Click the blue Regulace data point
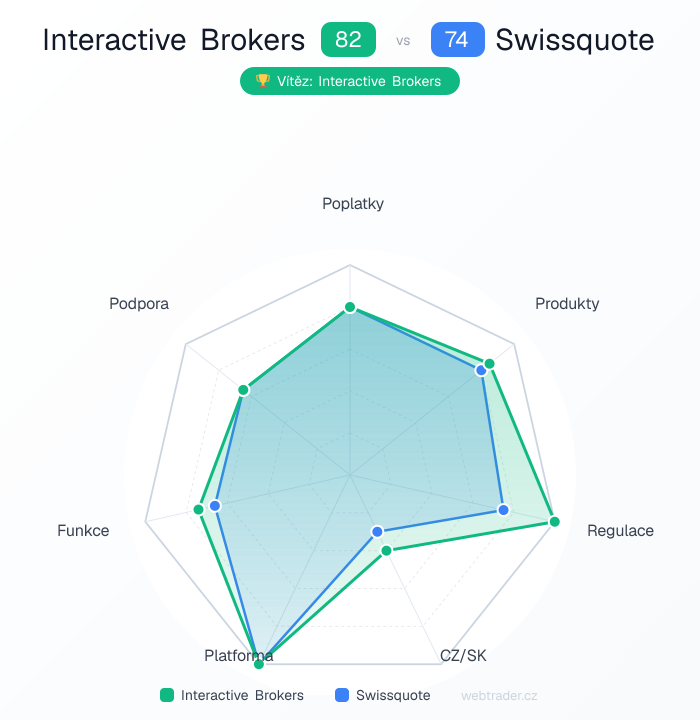The image size is (700, 720). pyautogui.click(x=503, y=510)
